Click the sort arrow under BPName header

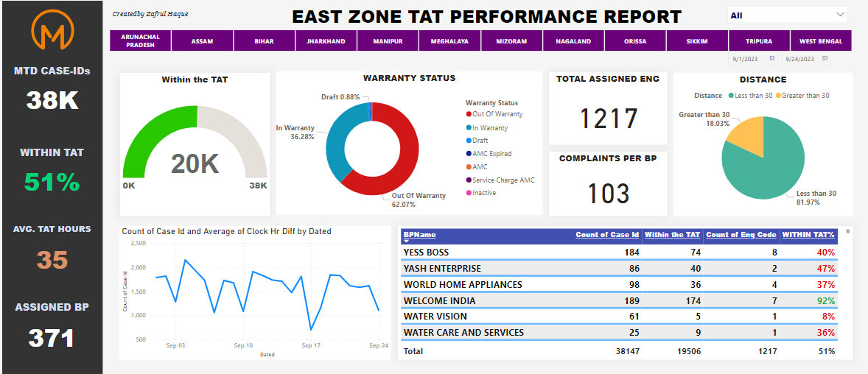[x=407, y=240]
